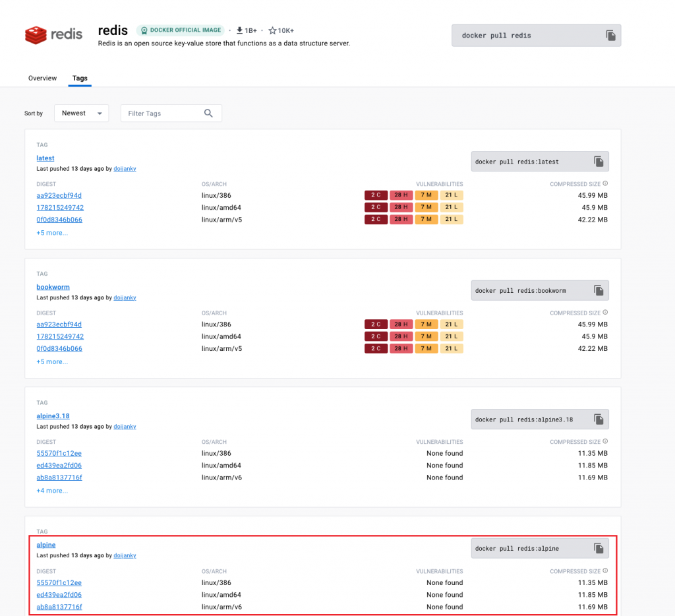Click compressed size info icon in latest tag
675x616 pixels.
[x=605, y=183]
